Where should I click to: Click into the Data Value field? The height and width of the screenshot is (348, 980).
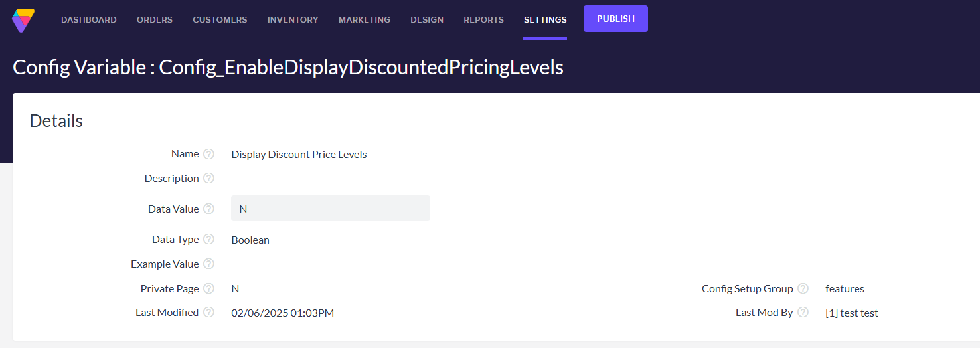pos(331,209)
